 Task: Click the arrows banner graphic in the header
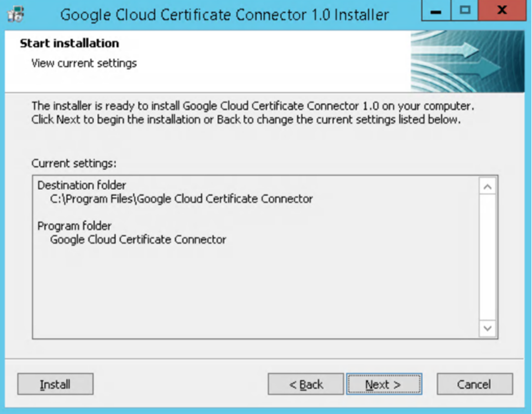(x=467, y=61)
